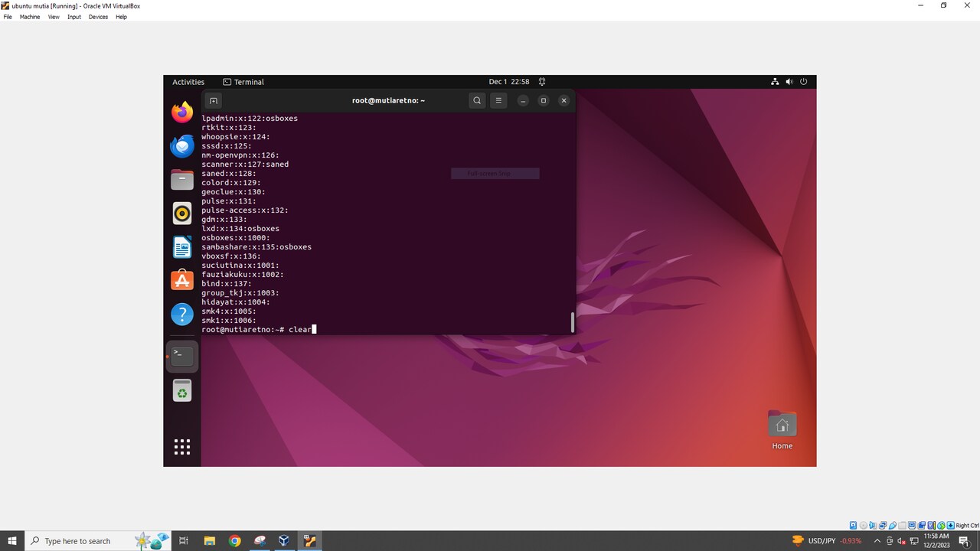Show hidden tray icons chevron
Image resolution: width=980 pixels, height=551 pixels.
(877, 541)
